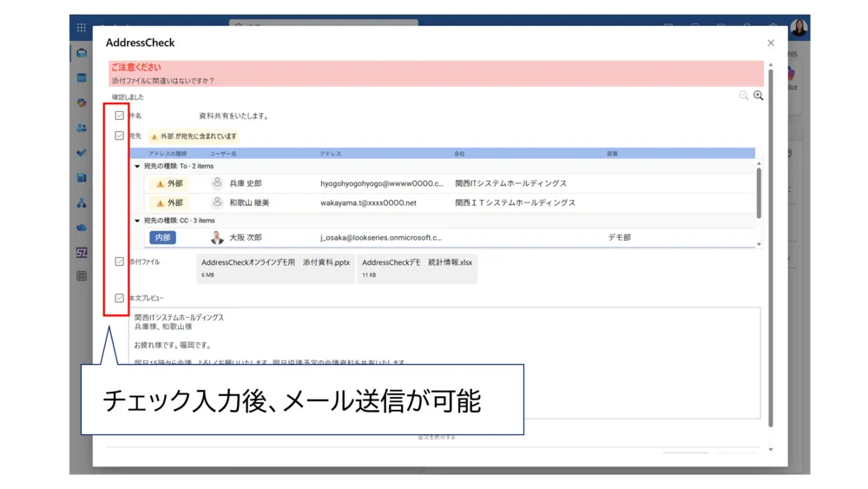Click the warning icon in 外部が宛先に含まれています badge
Screen dimensions: 868x489
coord(154,136)
